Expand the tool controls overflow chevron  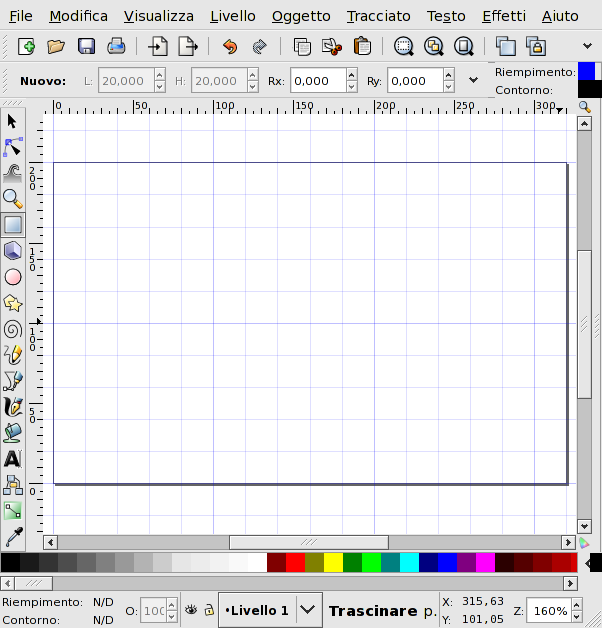point(473,81)
